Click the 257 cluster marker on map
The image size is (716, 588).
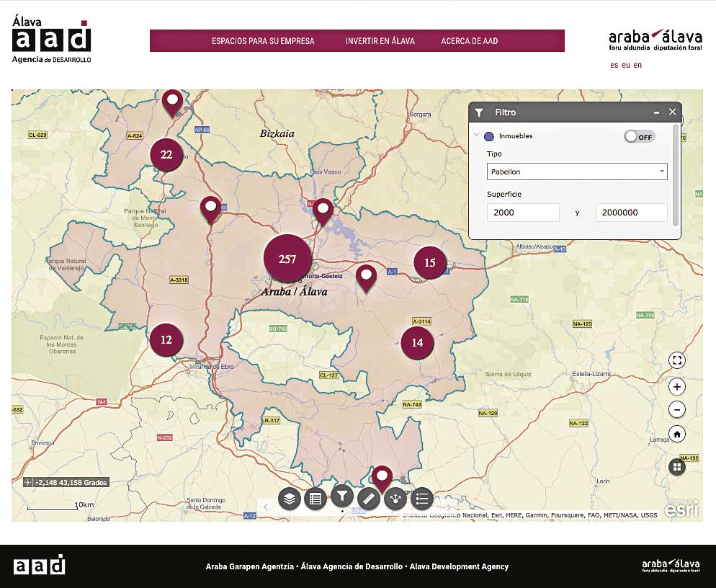tap(287, 259)
